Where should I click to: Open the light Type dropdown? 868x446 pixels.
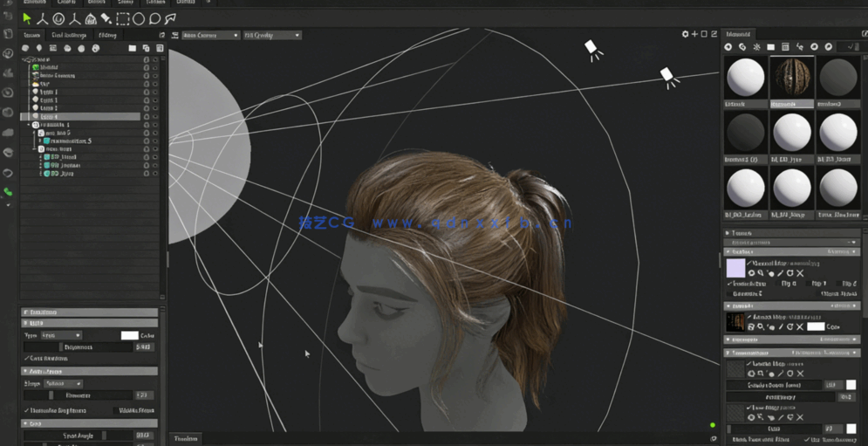click(x=61, y=335)
